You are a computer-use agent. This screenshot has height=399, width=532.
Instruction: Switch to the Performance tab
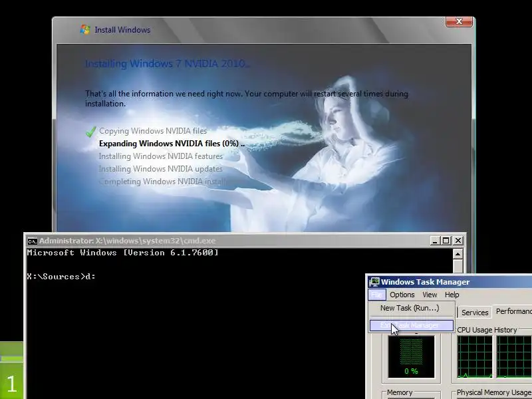512,311
